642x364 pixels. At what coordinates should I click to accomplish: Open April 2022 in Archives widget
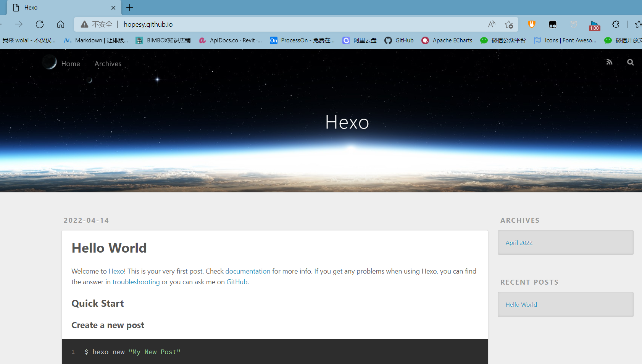[x=519, y=243]
